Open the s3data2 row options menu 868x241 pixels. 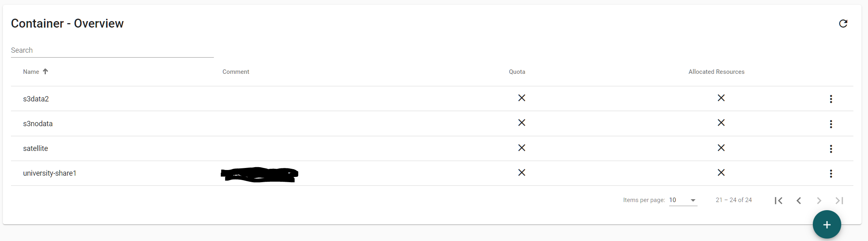pyautogui.click(x=831, y=99)
